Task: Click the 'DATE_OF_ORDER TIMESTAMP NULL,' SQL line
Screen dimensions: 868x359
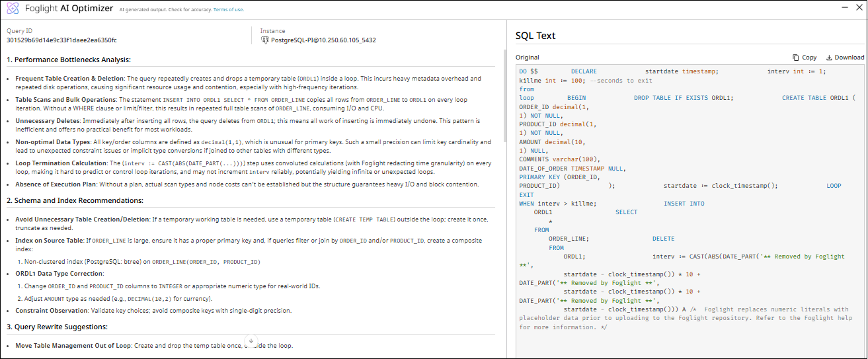Action: pyautogui.click(x=571, y=169)
